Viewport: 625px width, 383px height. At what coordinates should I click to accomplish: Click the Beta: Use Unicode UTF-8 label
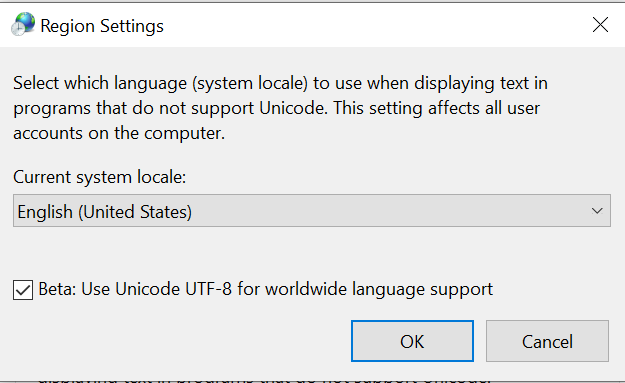pos(265,289)
